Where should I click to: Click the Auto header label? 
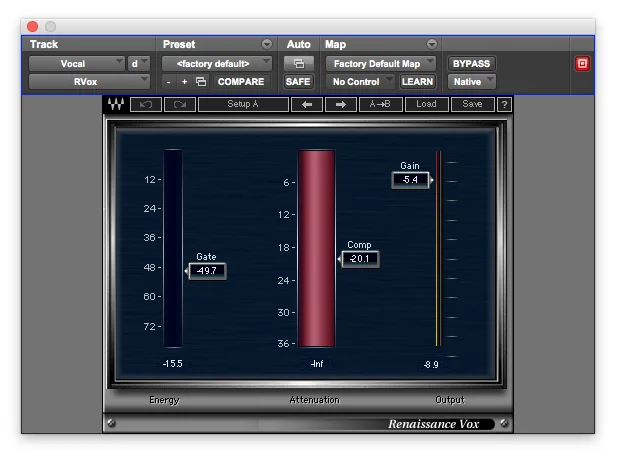298,44
